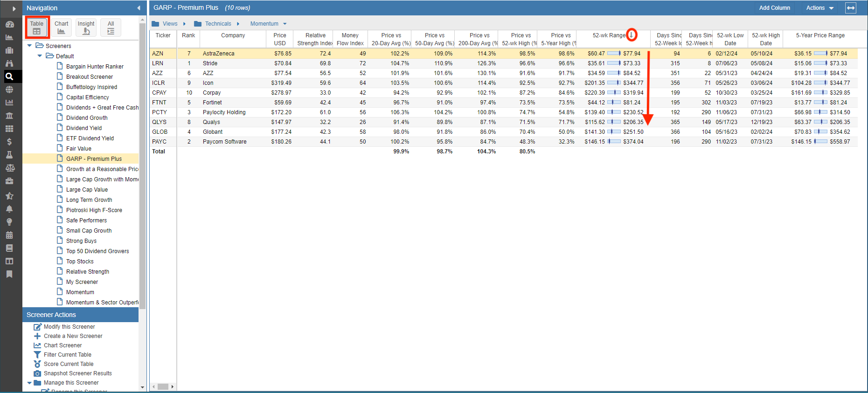The image size is (868, 393).
Task: Open the dashboard gauge icon in sidebar
Action: 9,24
